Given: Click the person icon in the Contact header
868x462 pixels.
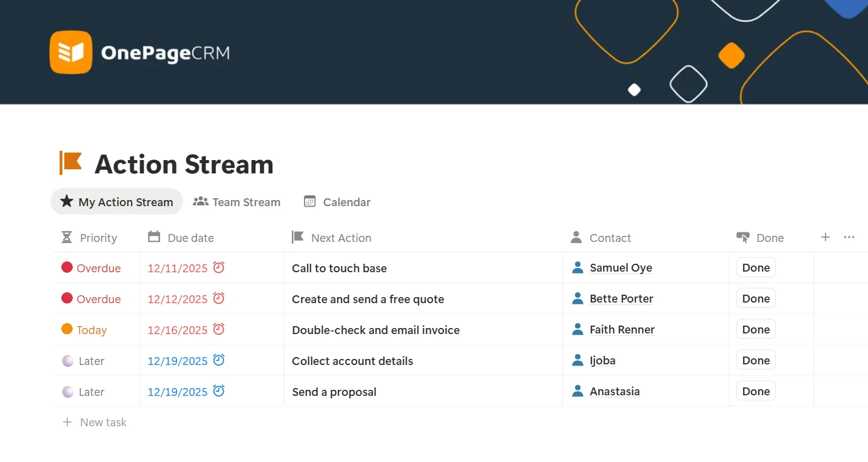Looking at the screenshot, I should point(576,237).
